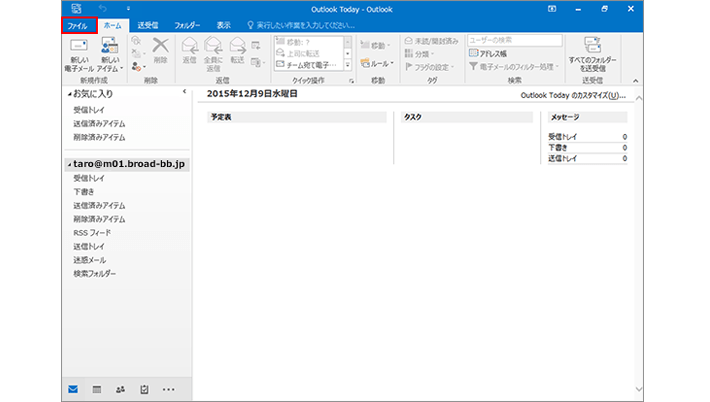The width and height of the screenshot is (710, 402).
Task: Open People contacts view in bottom navigation
Action: coord(121,389)
